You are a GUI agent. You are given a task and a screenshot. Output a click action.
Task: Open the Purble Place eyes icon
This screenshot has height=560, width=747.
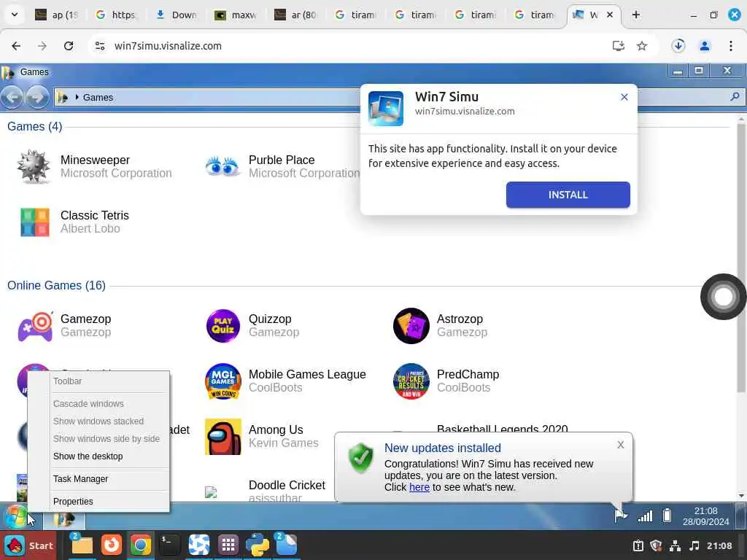click(222, 167)
